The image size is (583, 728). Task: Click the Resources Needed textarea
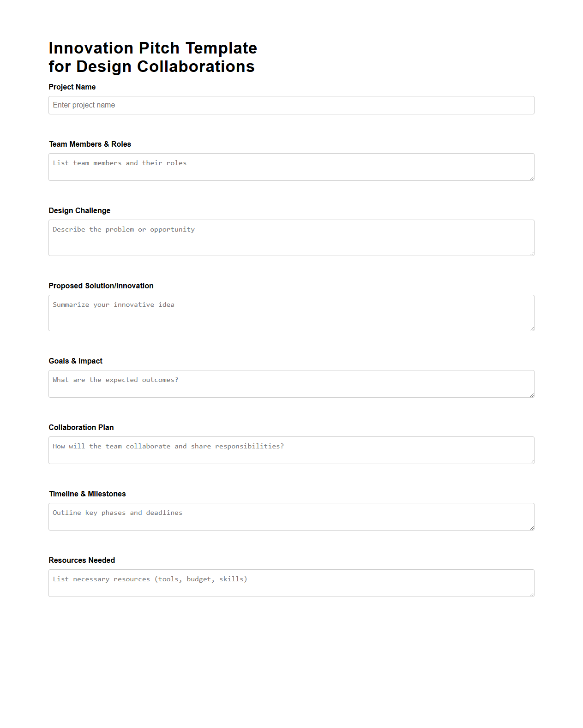[291, 582]
